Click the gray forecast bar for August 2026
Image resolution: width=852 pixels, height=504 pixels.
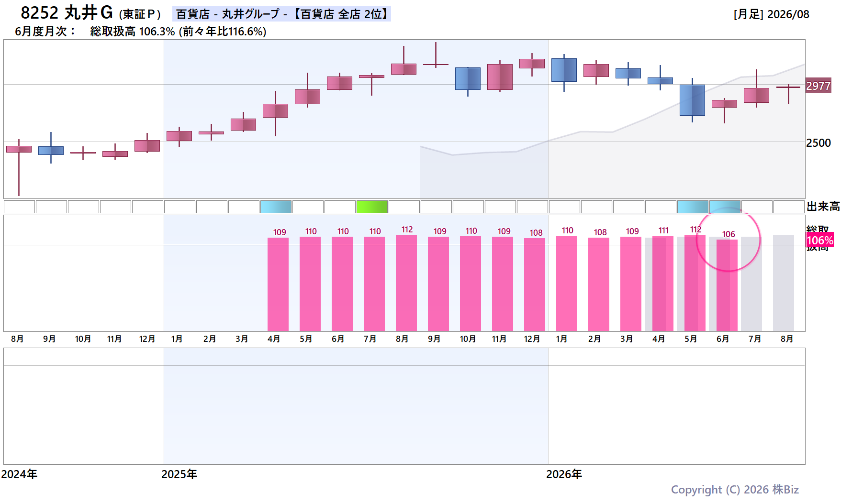click(784, 283)
